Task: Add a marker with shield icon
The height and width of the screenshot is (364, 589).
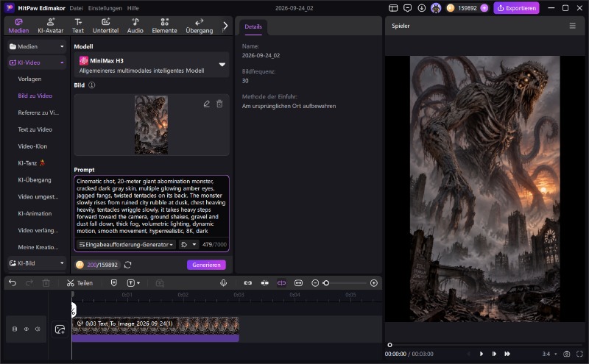Action: (114, 283)
